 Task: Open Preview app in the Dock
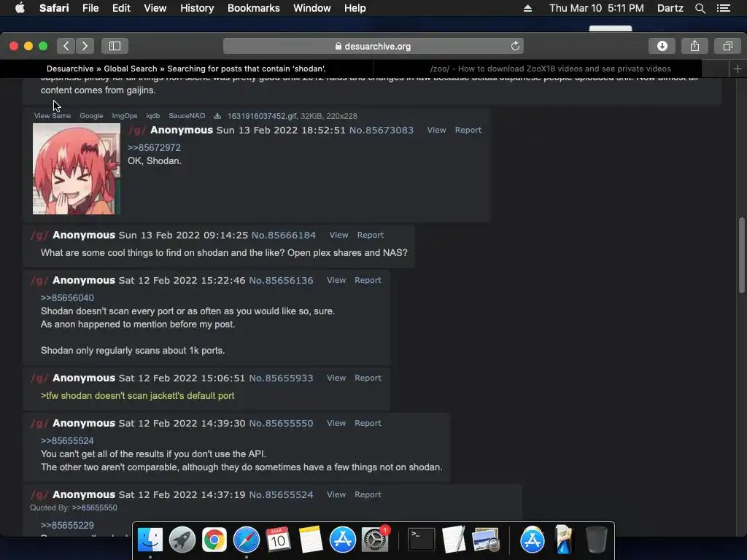pos(485,540)
